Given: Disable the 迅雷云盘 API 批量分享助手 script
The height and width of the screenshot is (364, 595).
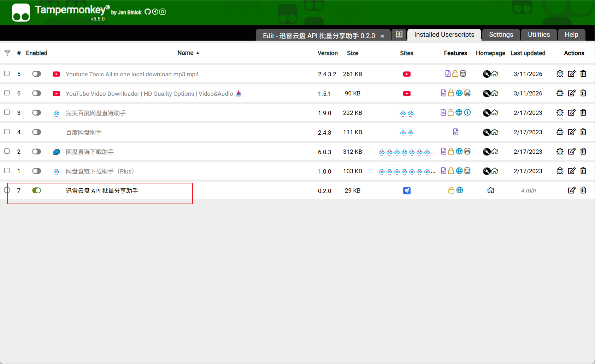Looking at the screenshot, I should (37, 190).
